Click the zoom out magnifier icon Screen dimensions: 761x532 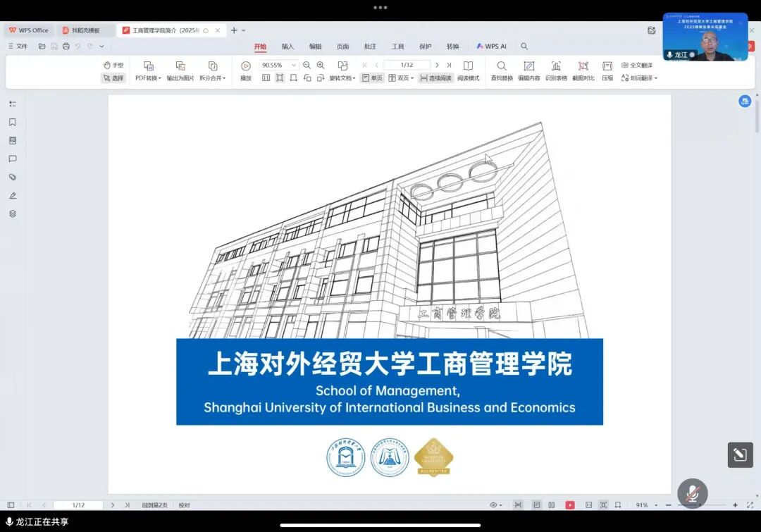pyautogui.click(x=307, y=65)
